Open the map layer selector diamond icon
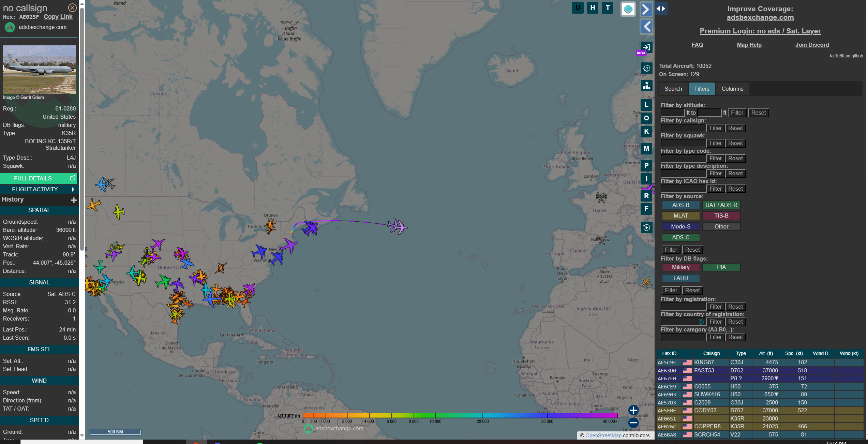 [x=628, y=9]
